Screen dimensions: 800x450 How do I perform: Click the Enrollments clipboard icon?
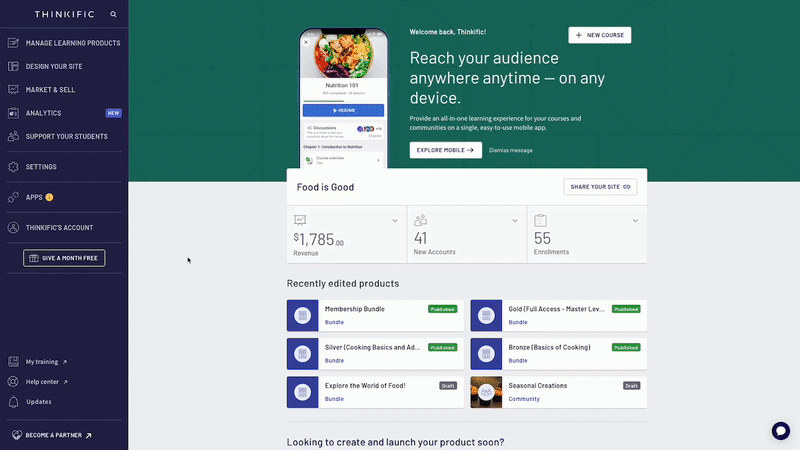pyautogui.click(x=540, y=220)
